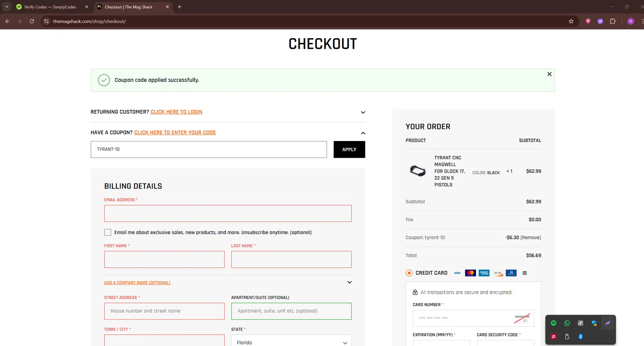
Task: Select the Checkout | The Mag Shack tab
Action: tap(129, 7)
